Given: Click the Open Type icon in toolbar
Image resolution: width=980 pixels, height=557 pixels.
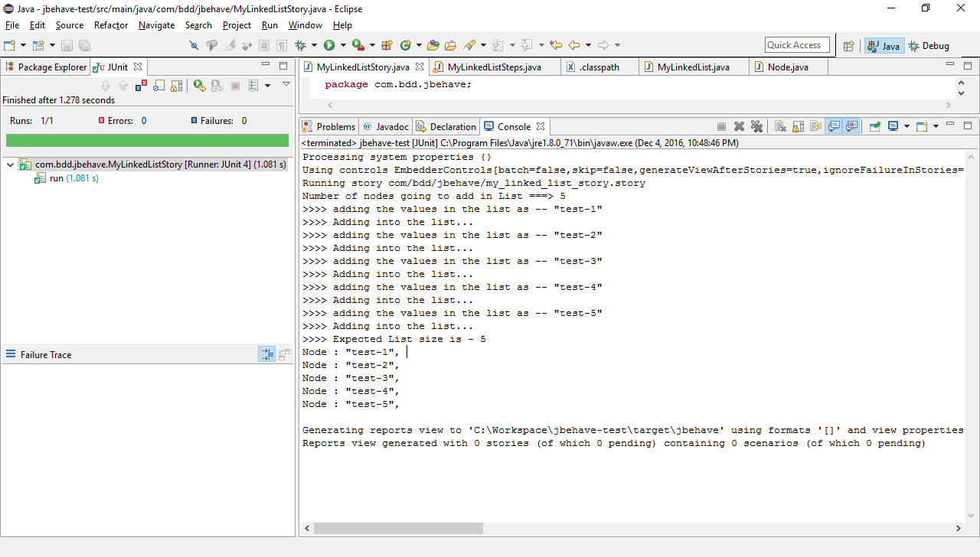Looking at the screenshot, I should 433,46.
